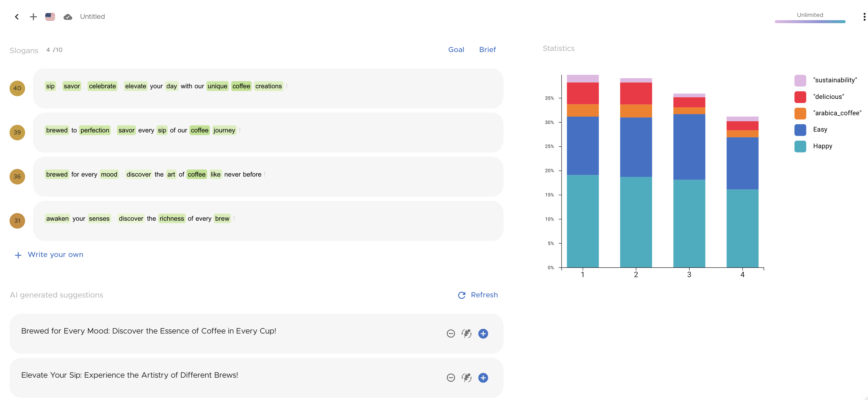Create a new document with the plus icon
This screenshot has width=868, height=400.
coord(33,17)
